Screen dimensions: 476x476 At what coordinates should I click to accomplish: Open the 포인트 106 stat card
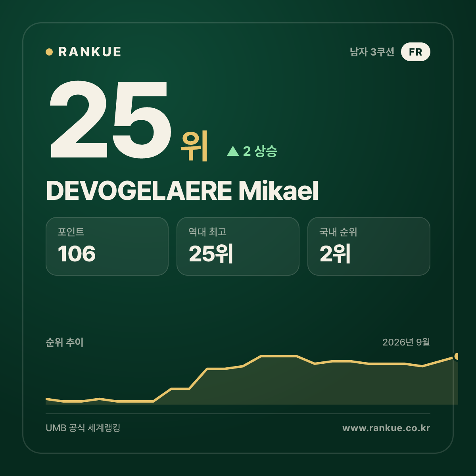pyautogui.click(x=107, y=246)
